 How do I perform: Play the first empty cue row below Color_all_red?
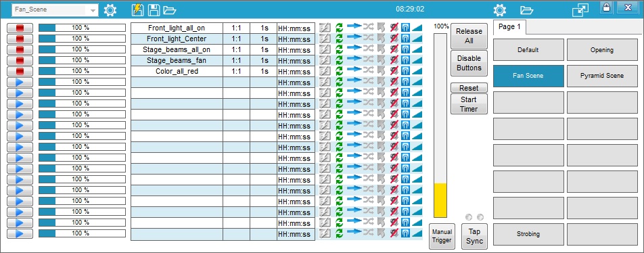(20, 82)
